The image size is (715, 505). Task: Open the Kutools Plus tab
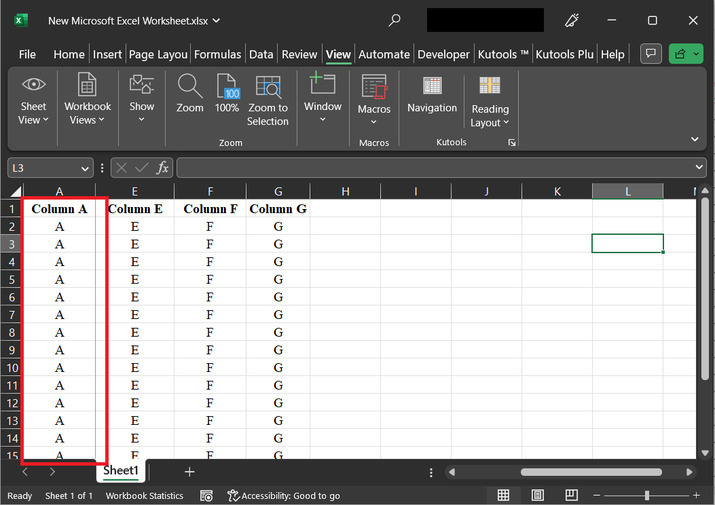click(565, 54)
